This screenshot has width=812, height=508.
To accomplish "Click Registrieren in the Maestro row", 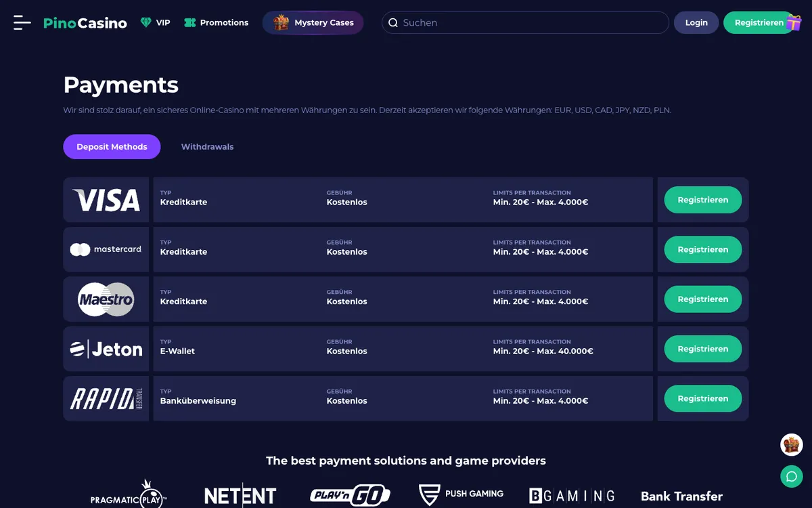I will click(x=703, y=299).
